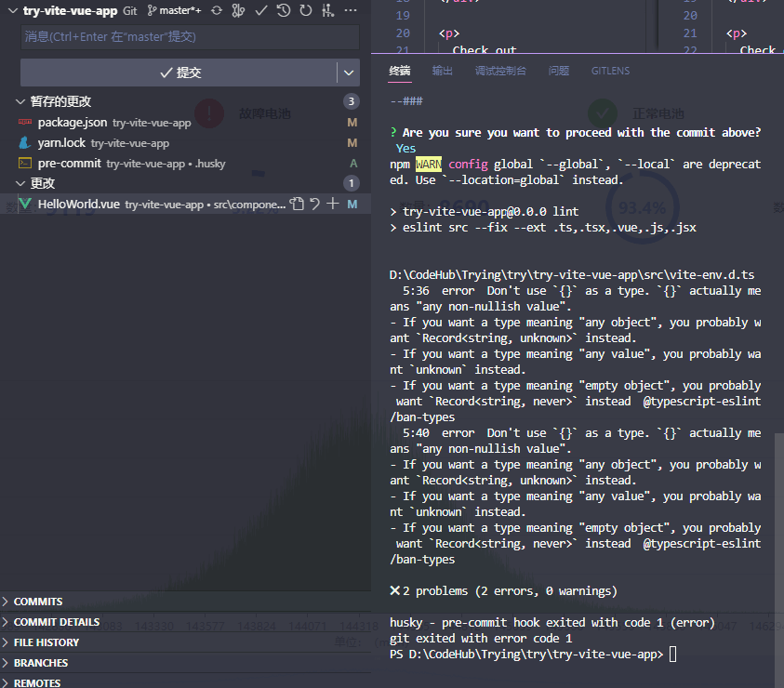
Task: Open the commit button dropdown arrow
Action: tap(349, 73)
